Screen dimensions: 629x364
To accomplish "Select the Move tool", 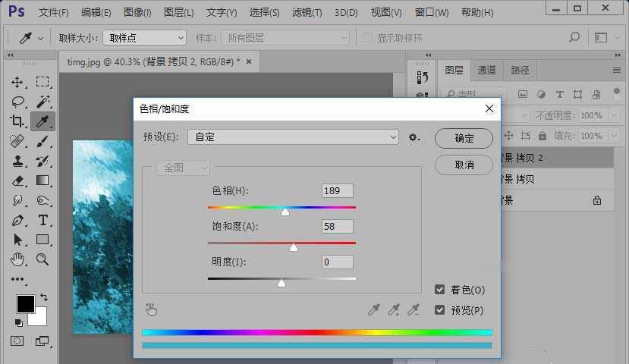I will [x=17, y=82].
